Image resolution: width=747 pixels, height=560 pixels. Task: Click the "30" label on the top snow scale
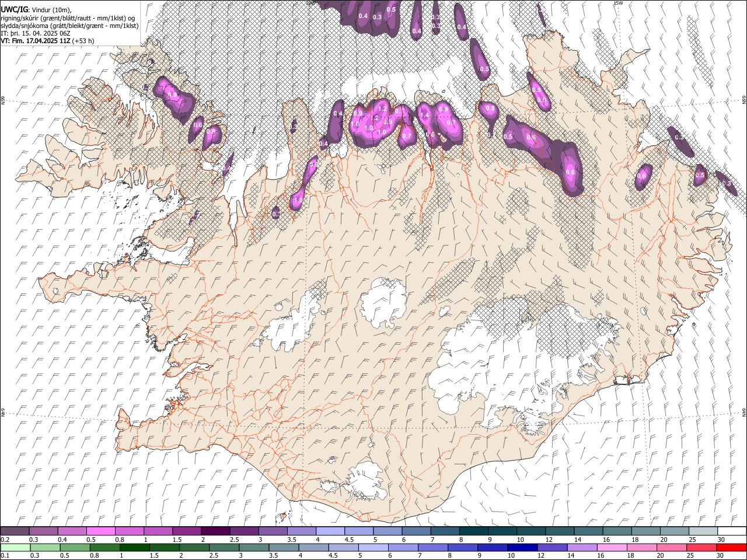(721, 540)
